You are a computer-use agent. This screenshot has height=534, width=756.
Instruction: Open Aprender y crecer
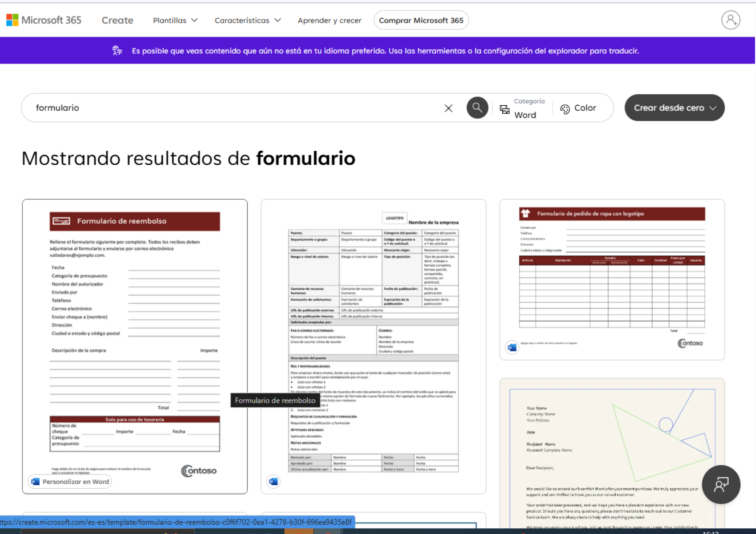(329, 20)
